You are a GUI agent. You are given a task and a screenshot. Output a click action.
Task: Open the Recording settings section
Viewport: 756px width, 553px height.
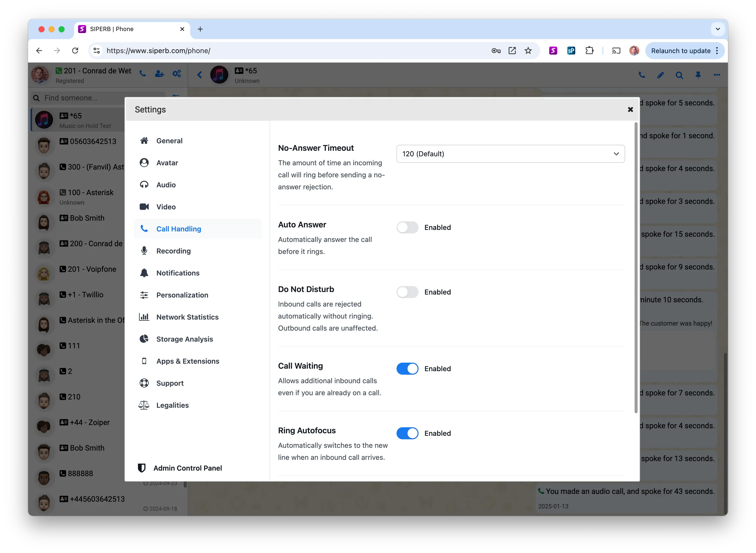[197, 251]
